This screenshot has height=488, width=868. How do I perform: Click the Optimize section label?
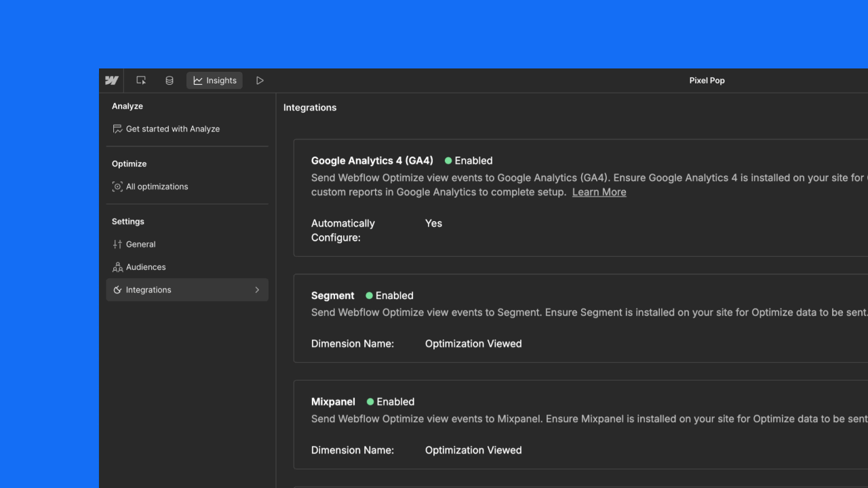[129, 164]
